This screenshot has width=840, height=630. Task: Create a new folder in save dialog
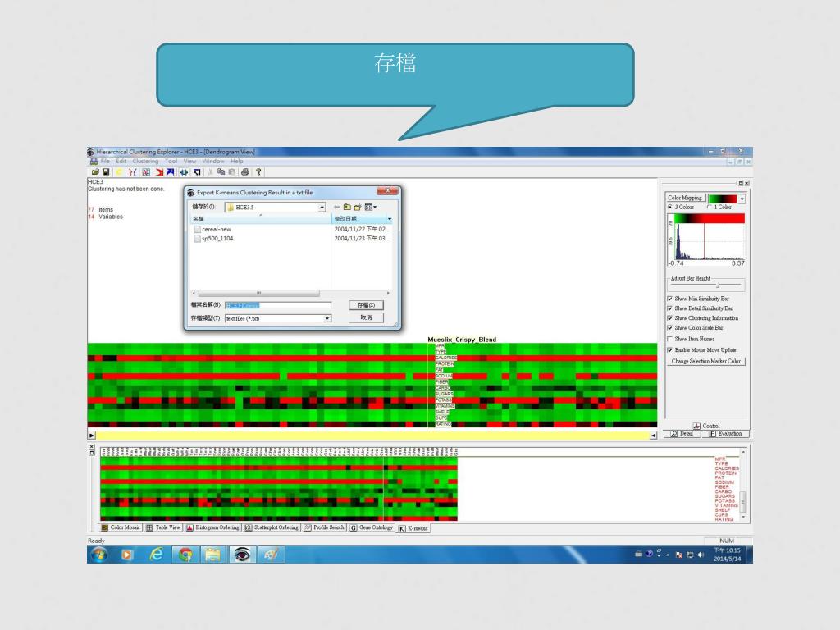358,207
